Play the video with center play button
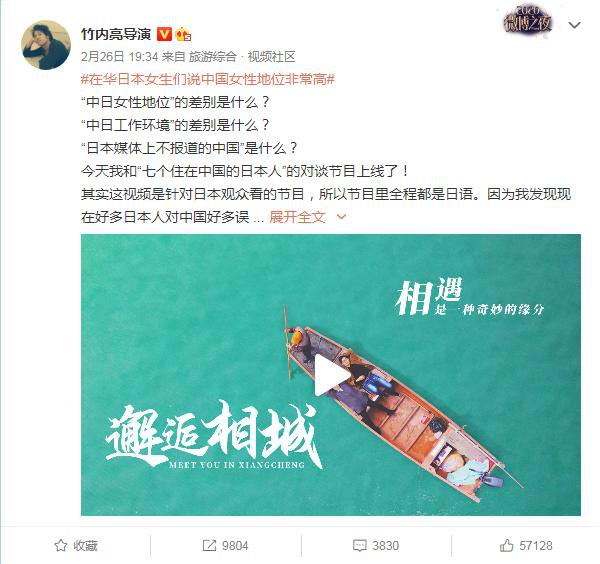The height and width of the screenshot is (564, 600). pos(331,375)
